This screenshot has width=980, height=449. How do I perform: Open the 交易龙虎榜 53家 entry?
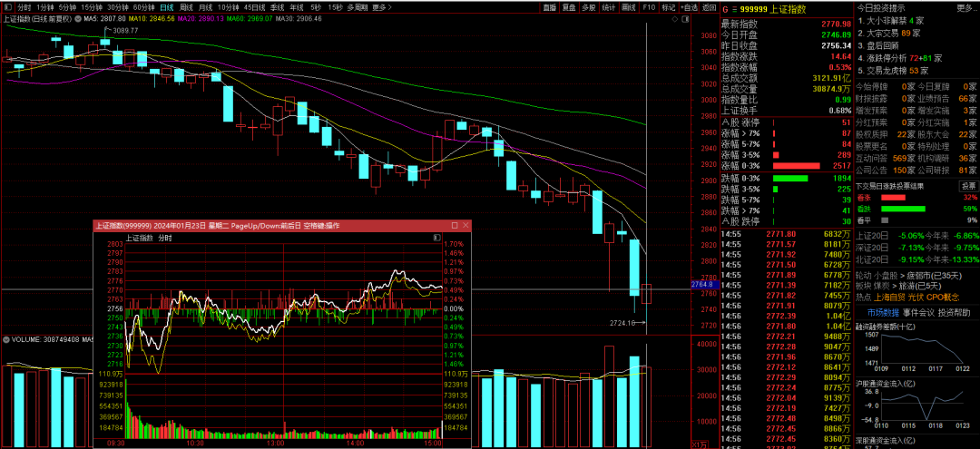[894, 71]
